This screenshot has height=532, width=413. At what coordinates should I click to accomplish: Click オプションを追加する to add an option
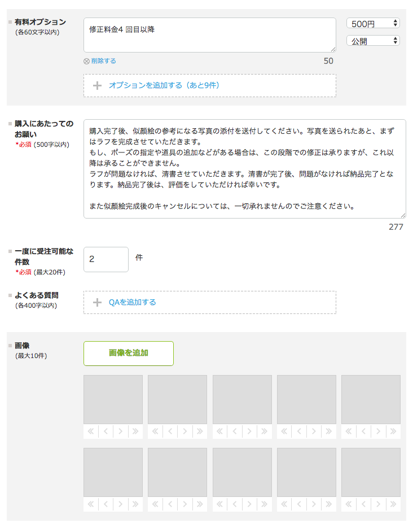pos(164,86)
